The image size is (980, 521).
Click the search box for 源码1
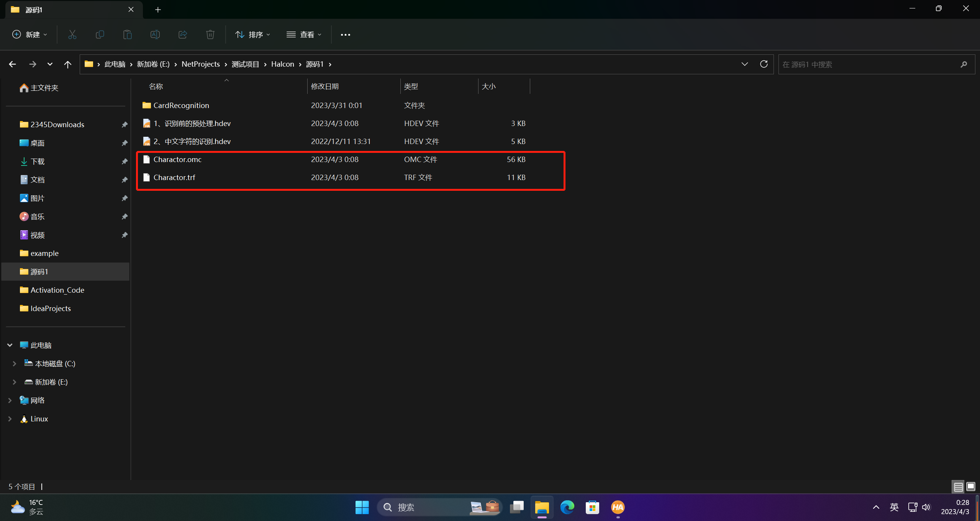pyautogui.click(x=866, y=64)
